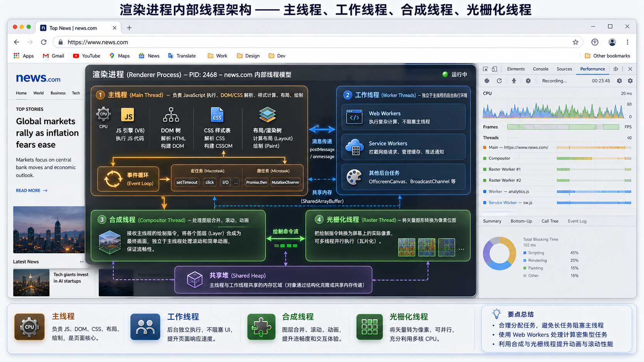The image size is (644, 362).
Task: Open the performance capture settings gear
Action: tap(630, 81)
